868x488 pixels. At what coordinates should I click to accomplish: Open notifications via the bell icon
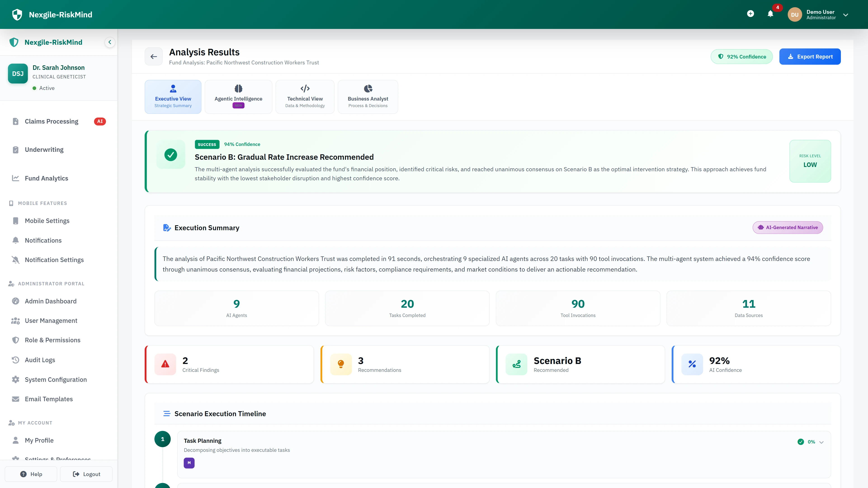[x=770, y=14]
